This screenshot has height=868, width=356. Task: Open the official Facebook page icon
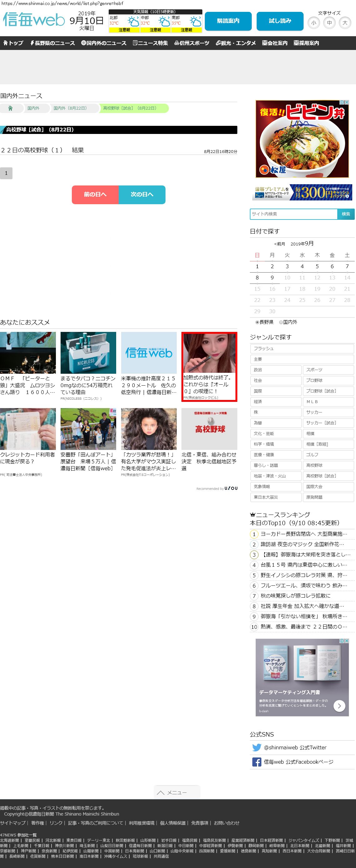pos(257,762)
